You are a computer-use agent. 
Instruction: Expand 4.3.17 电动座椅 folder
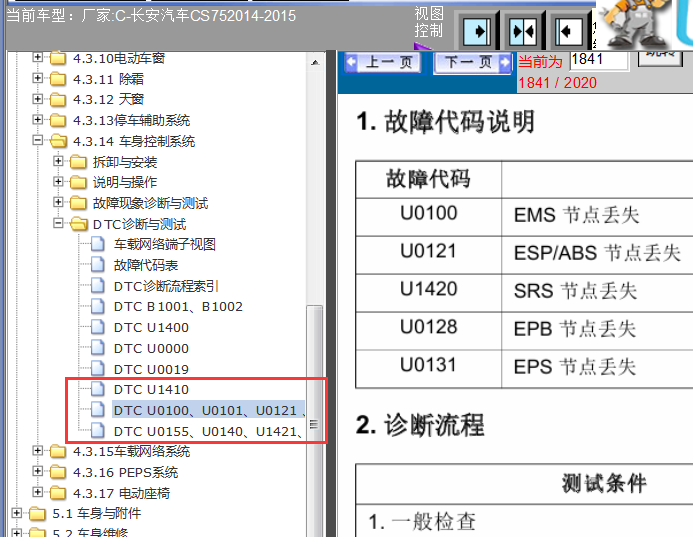click(38, 492)
